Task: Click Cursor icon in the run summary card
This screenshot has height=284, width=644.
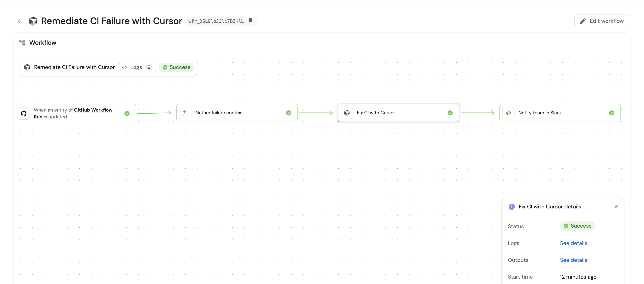Action: point(27,67)
